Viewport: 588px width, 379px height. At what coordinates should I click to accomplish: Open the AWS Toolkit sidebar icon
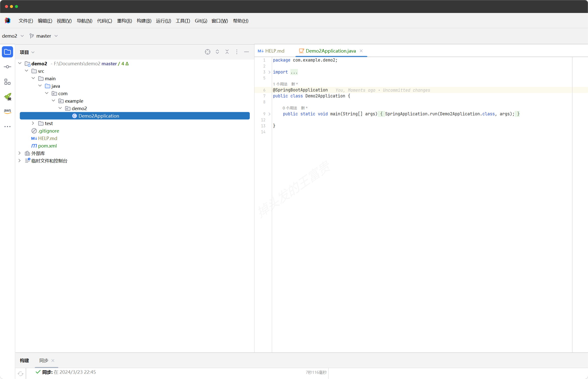(x=7, y=111)
